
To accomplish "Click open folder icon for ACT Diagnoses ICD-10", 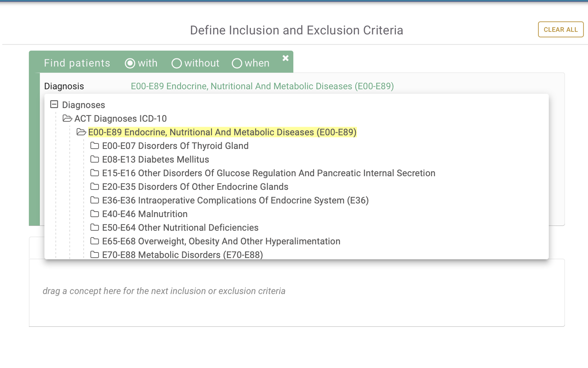I will [67, 119].
